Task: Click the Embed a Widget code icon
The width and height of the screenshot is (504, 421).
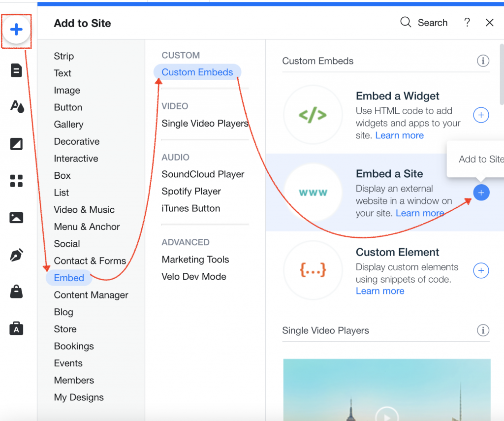Action: tap(313, 114)
